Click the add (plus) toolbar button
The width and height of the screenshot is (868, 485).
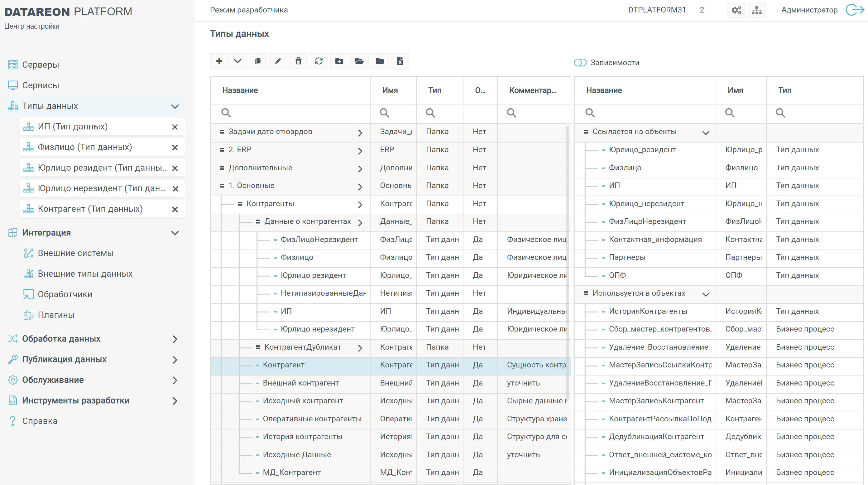click(219, 61)
